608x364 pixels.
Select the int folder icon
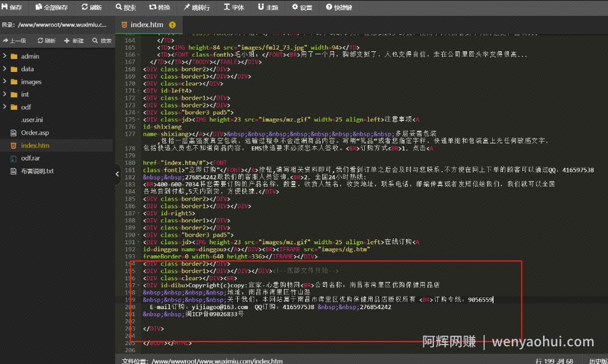click(14, 94)
